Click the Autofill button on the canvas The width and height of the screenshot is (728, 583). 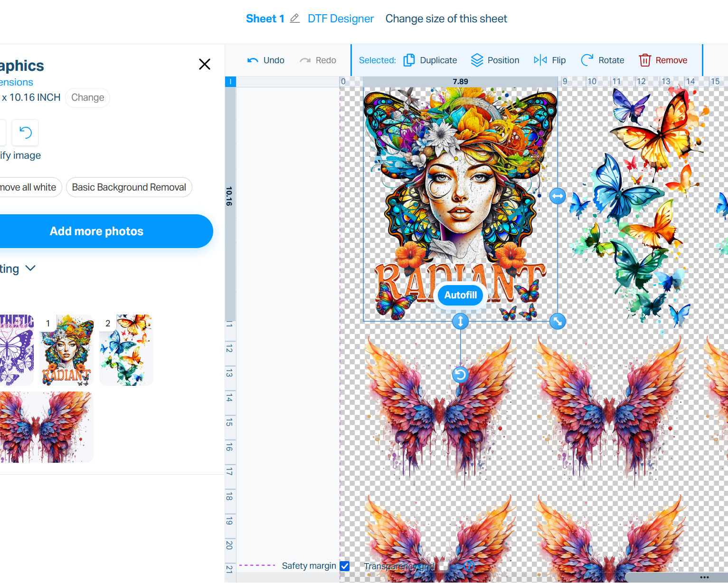(x=460, y=295)
